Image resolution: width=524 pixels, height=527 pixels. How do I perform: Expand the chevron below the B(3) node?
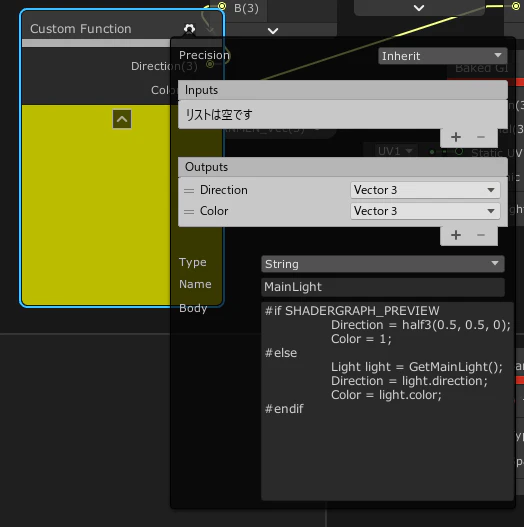point(273,31)
